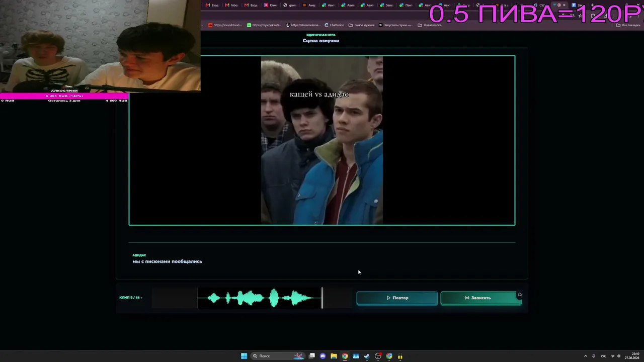The width and height of the screenshot is (644, 362).
Task: Open OBS Studio from the taskbar
Action: point(378,356)
